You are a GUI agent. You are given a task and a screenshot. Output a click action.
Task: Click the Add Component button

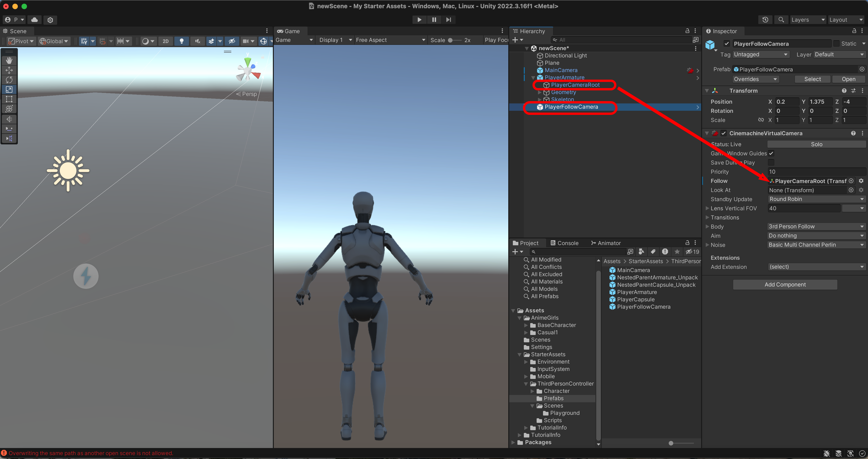click(785, 284)
